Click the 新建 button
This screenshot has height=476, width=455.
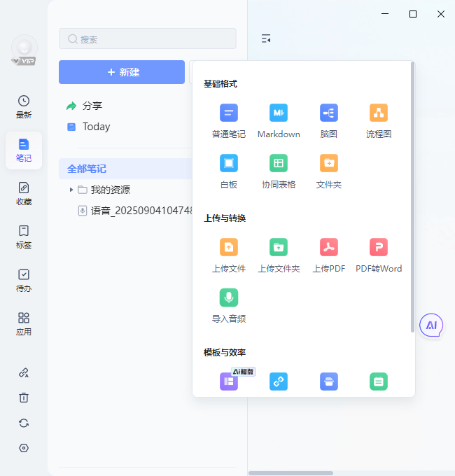122,72
